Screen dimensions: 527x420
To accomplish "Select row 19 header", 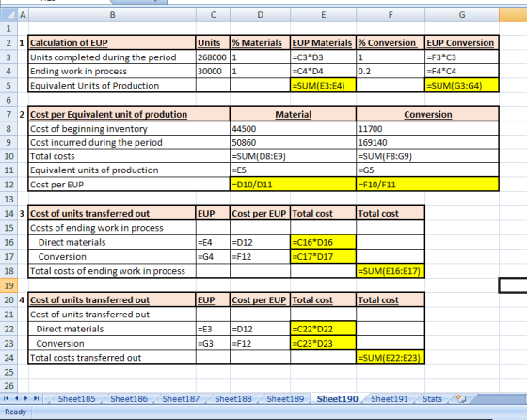I will pyautogui.click(x=8, y=285).
